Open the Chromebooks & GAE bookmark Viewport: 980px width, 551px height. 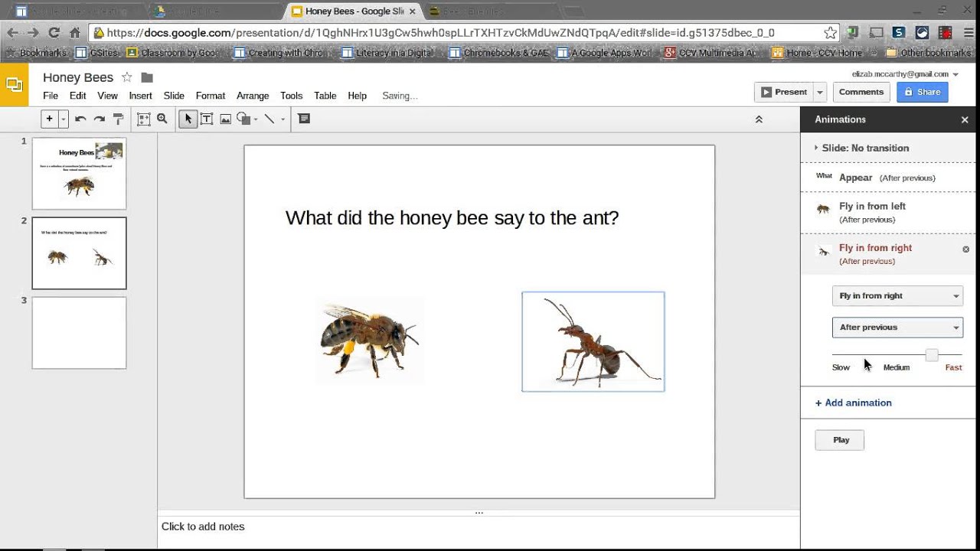499,53
